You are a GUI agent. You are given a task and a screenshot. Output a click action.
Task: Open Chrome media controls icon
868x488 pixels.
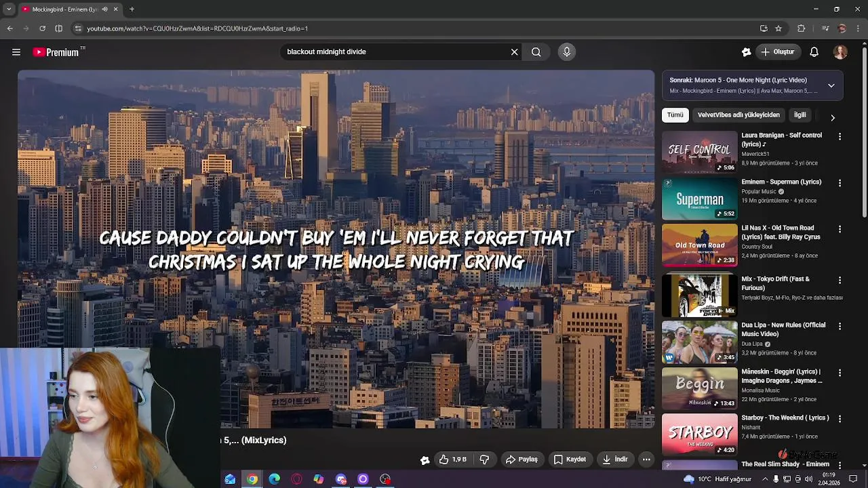click(825, 28)
